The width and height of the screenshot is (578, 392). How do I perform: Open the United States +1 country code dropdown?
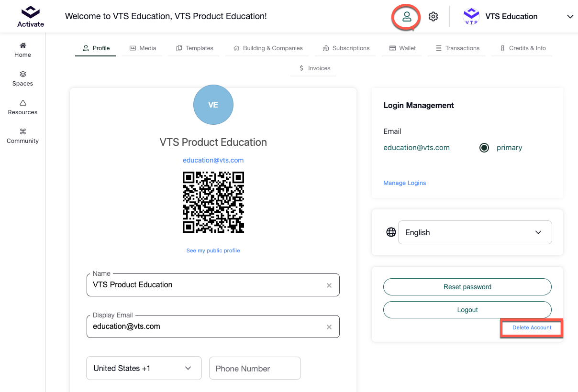[144, 368]
